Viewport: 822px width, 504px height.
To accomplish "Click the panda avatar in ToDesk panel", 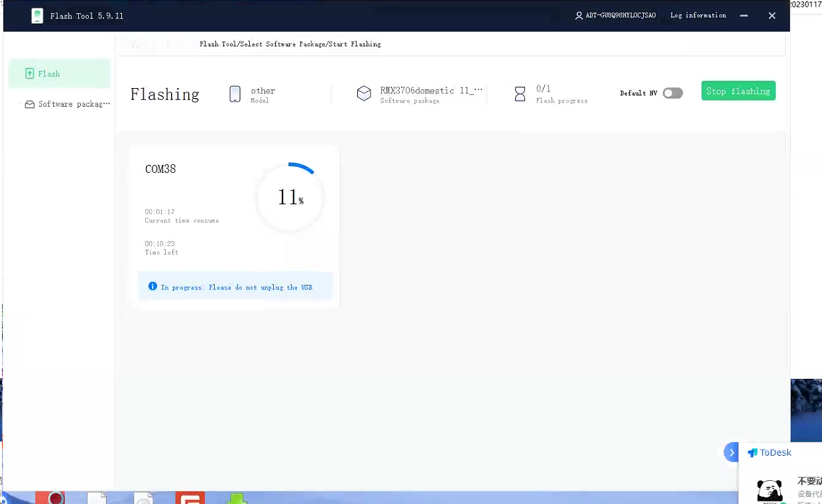I will pos(770,491).
